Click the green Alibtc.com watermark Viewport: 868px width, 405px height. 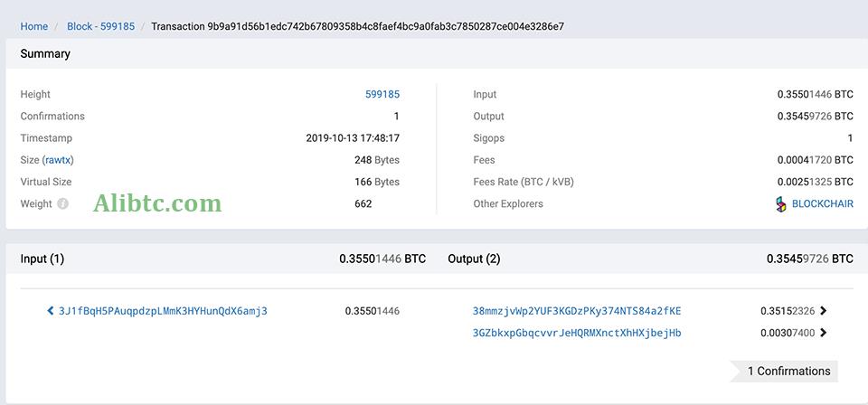click(x=157, y=202)
